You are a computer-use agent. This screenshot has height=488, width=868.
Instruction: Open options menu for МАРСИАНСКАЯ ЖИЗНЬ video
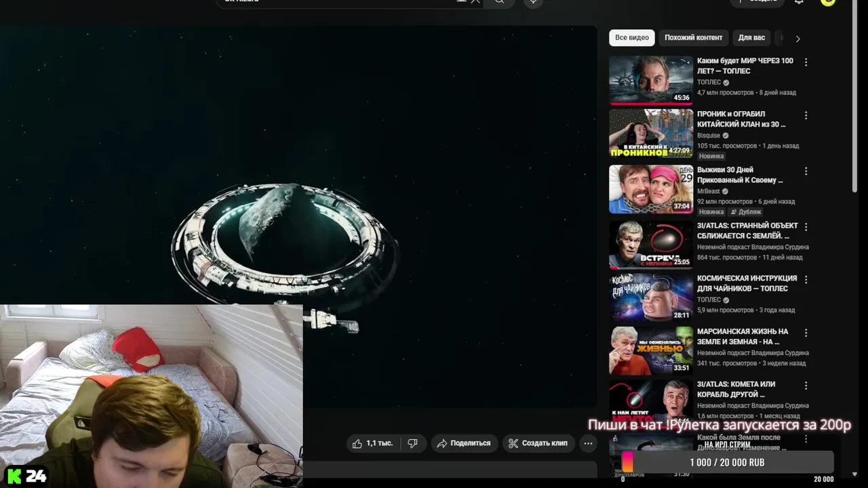tap(806, 333)
